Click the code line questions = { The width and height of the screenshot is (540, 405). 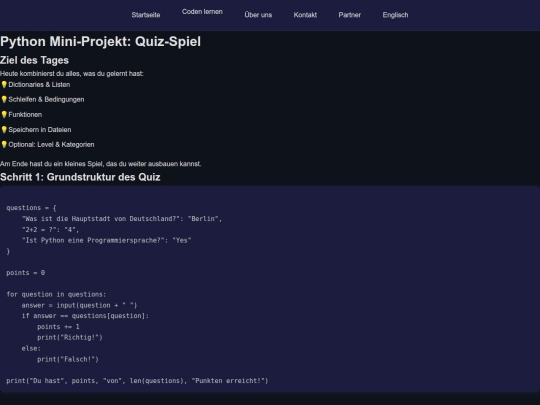[31, 208]
